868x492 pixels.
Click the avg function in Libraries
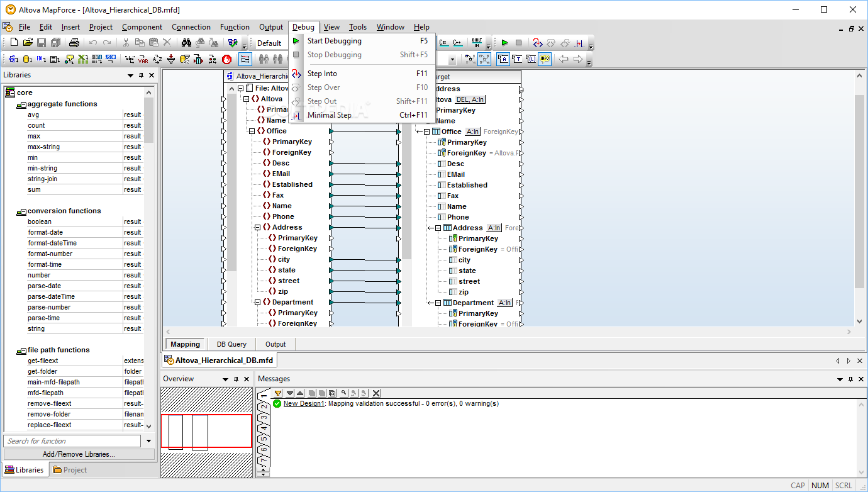[x=33, y=115]
